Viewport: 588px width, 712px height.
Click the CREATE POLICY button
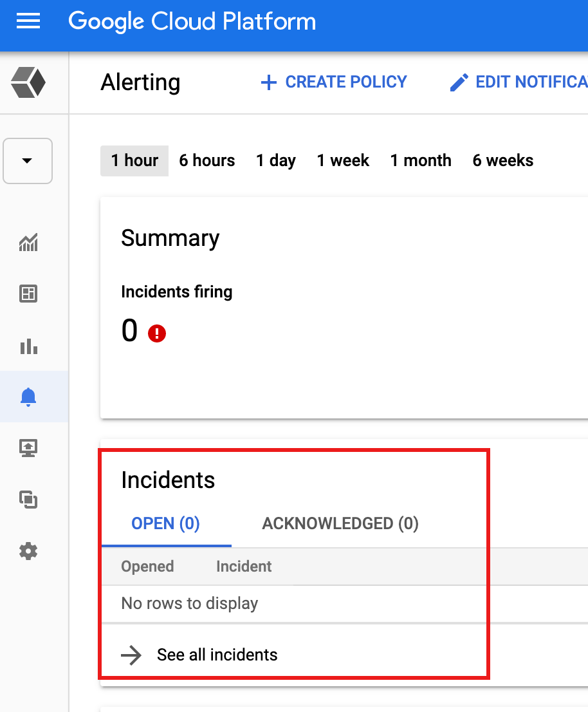[333, 82]
